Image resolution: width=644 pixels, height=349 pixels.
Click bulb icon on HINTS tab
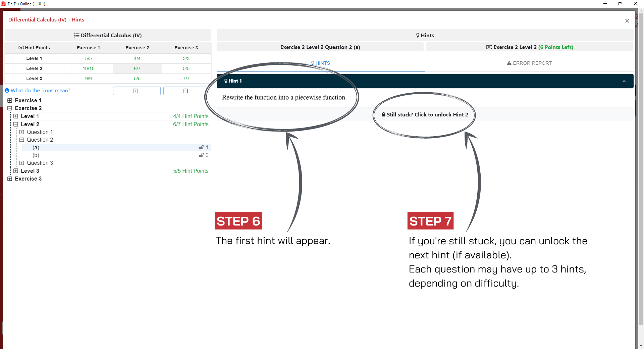click(313, 63)
